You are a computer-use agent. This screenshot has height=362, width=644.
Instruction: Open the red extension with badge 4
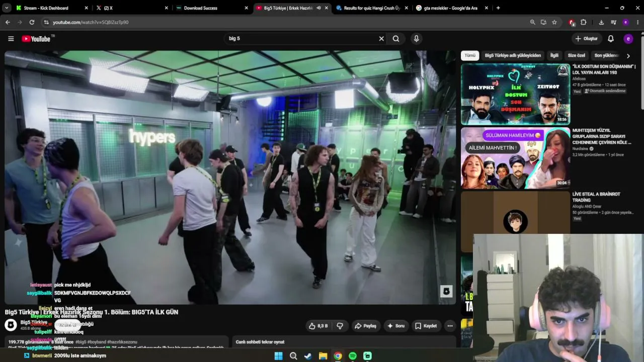pos(572,22)
